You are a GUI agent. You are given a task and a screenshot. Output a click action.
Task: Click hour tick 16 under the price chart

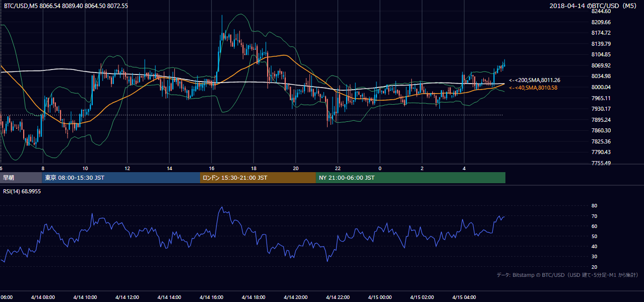[212, 168]
